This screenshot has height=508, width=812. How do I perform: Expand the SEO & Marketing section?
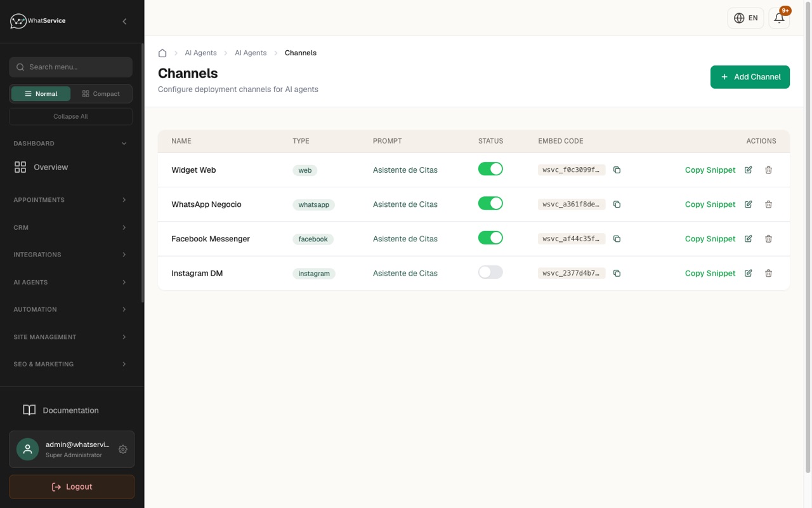pos(70,364)
